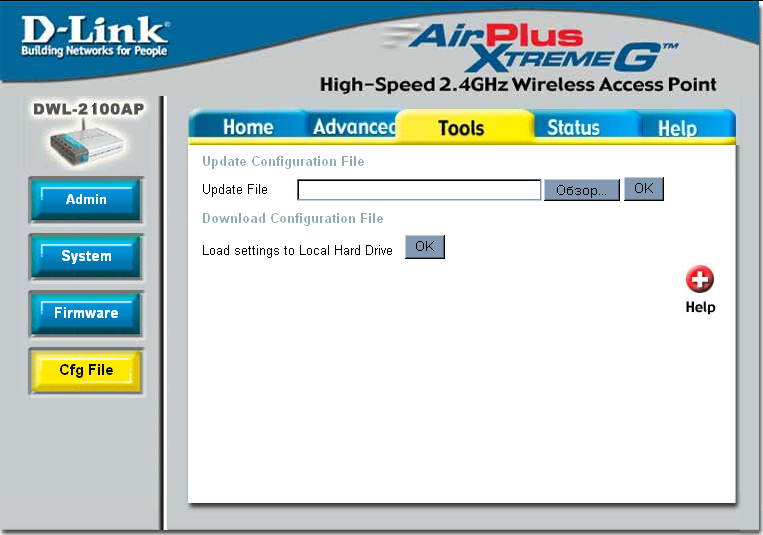This screenshot has width=763, height=535.
Task: Click the 'Download Configuration File' heading
Action: coord(292,218)
